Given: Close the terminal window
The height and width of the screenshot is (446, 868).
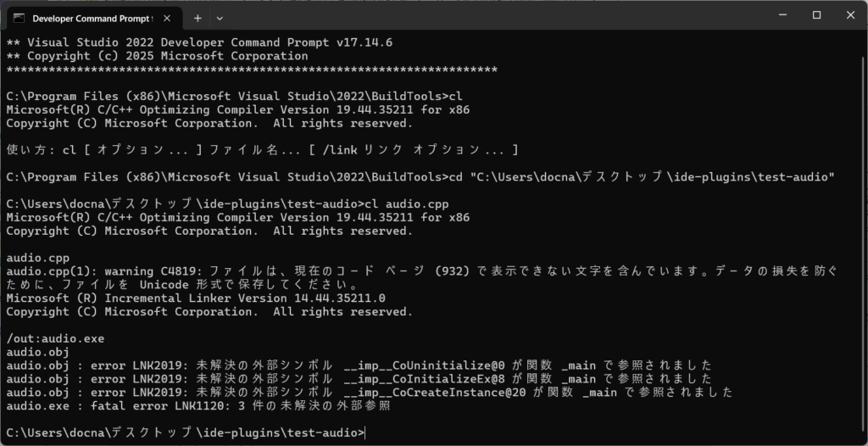Looking at the screenshot, I should pos(850,15).
